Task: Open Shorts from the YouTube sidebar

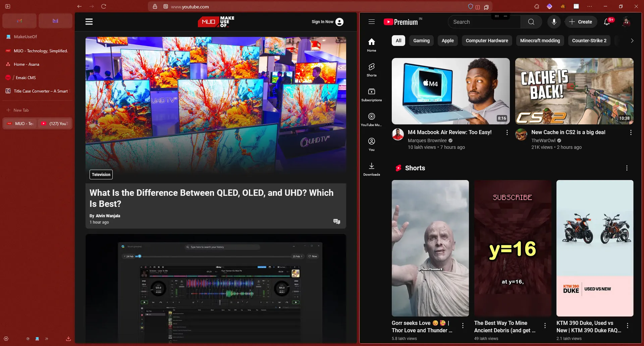Action: [371, 70]
